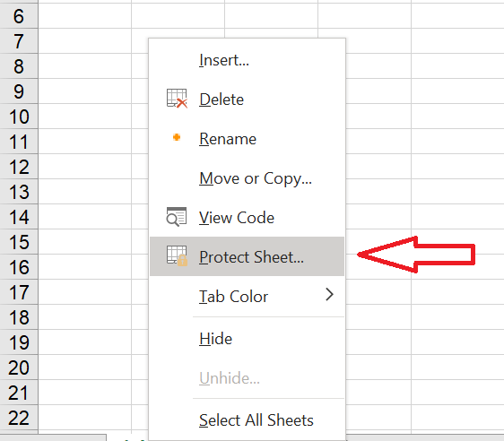Choose Insert... from the context menu
The height and width of the screenshot is (441, 504).
247,60
